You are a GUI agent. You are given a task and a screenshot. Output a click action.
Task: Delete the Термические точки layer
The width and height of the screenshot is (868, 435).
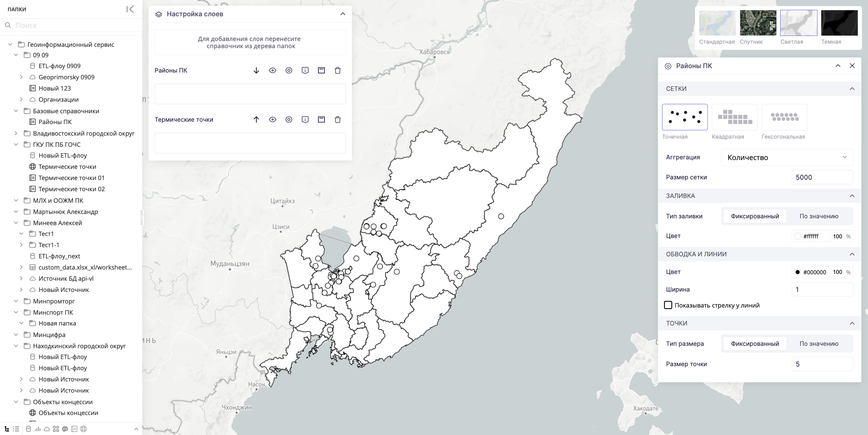point(337,120)
